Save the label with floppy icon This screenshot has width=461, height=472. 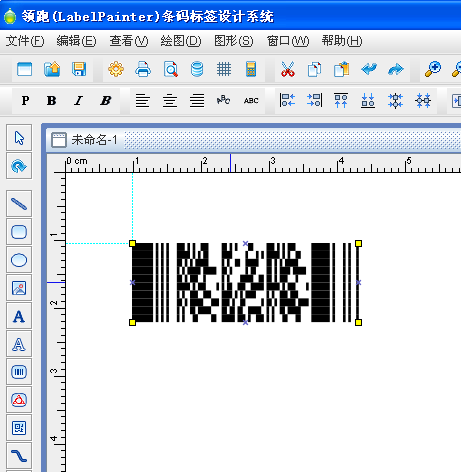79,69
